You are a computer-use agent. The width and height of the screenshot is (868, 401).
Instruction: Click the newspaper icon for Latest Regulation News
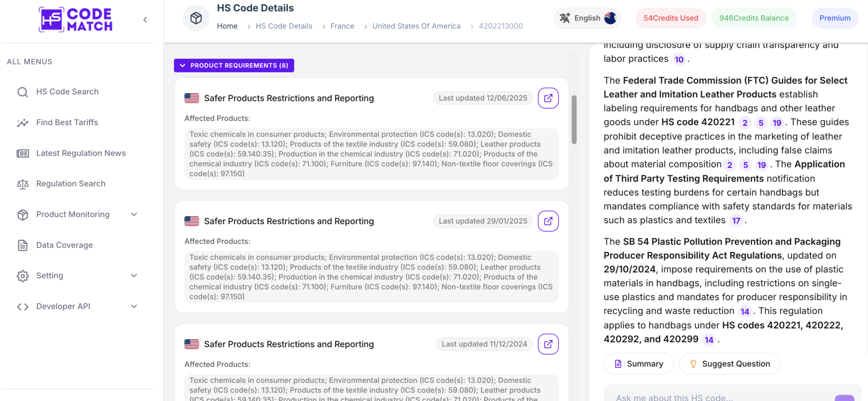click(x=22, y=153)
